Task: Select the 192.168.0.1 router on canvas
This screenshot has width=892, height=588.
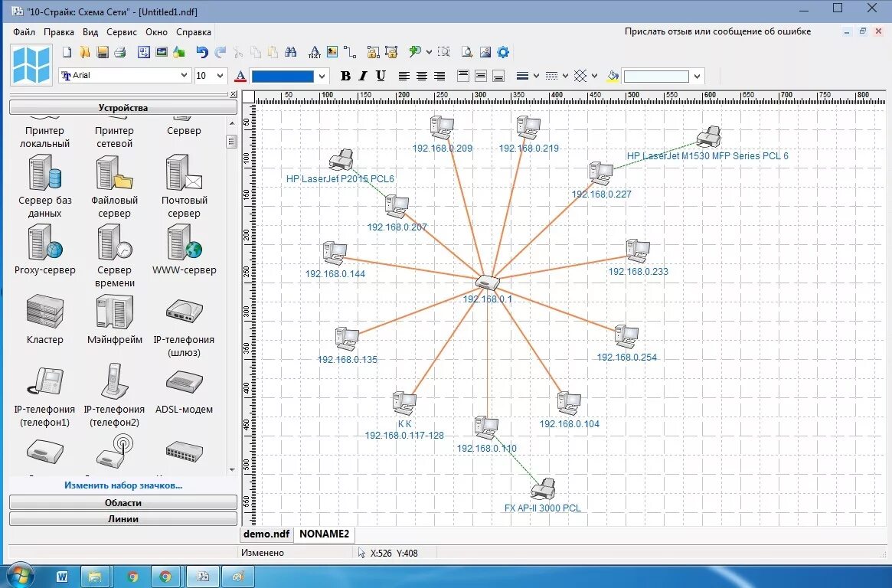Action: 488,282
